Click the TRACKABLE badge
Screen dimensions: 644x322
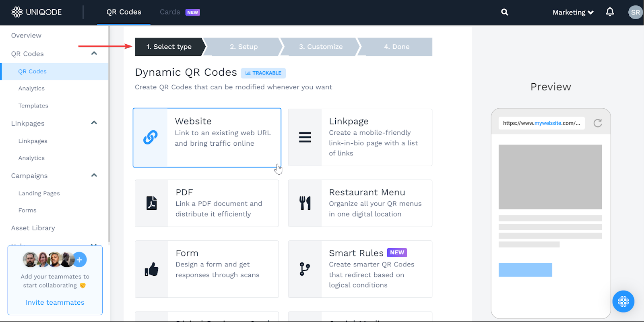[263, 73]
